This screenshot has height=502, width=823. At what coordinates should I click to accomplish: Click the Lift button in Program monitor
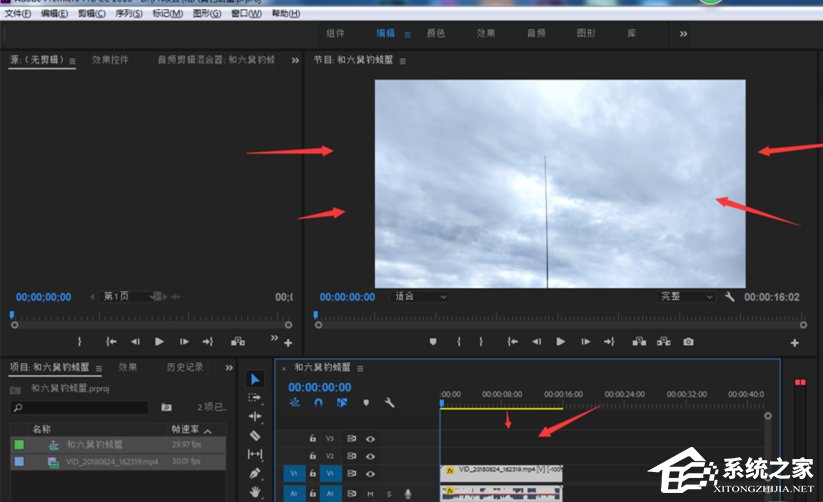tap(639, 342)
